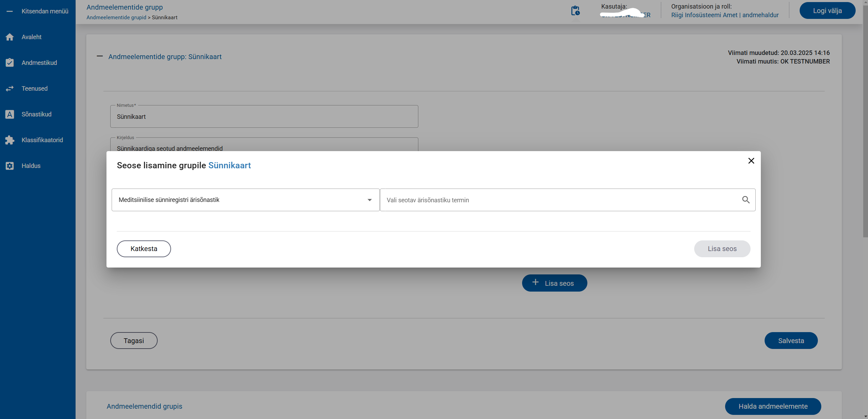
Task: Click the Lisa seos button in dialog
Action: pyautogui.click(x=722, y=249)
